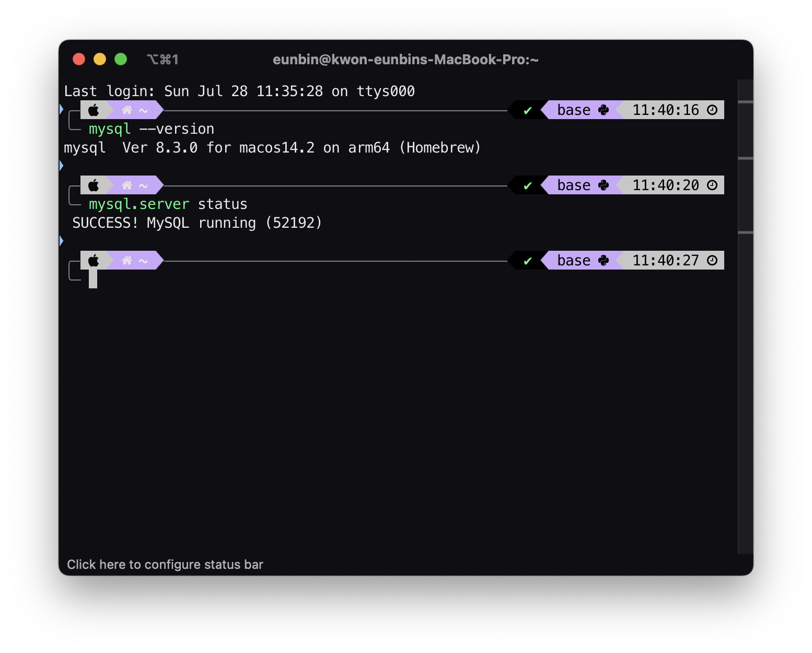
Task: Click the 'mysql.server status' command text
Action: click(x=168, y=204)
